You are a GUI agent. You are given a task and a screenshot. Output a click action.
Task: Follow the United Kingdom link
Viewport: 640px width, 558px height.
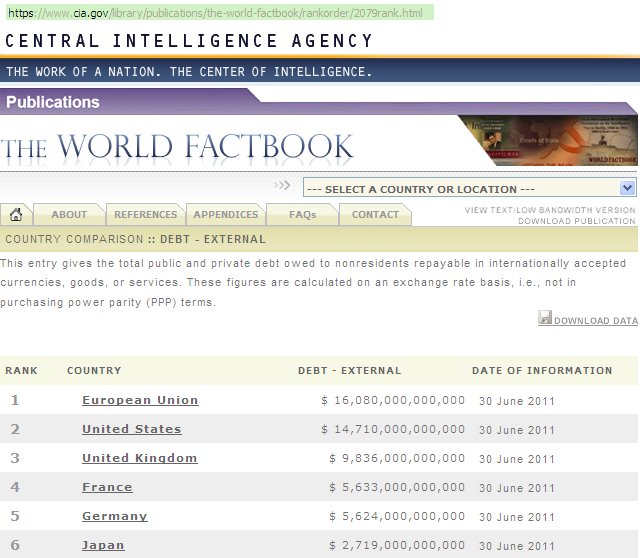[140, 458]
